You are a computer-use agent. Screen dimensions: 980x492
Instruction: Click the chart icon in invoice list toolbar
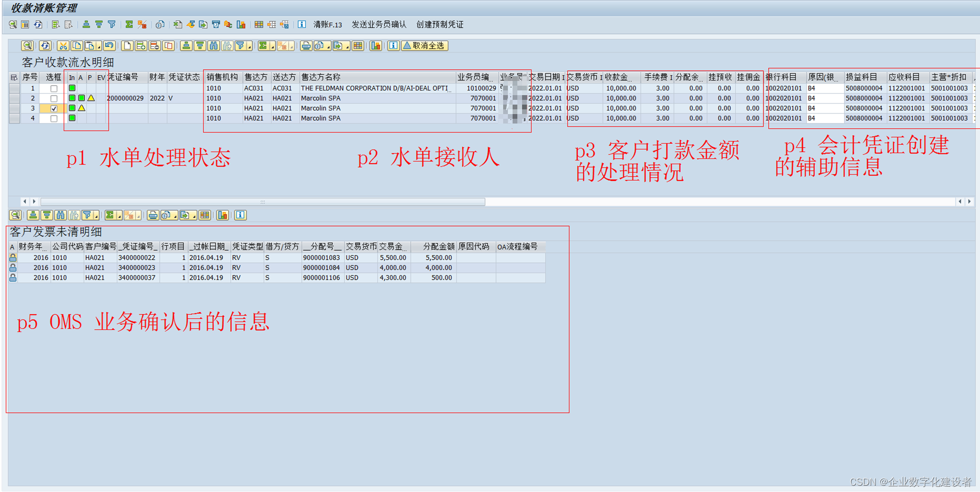point(222,215)
